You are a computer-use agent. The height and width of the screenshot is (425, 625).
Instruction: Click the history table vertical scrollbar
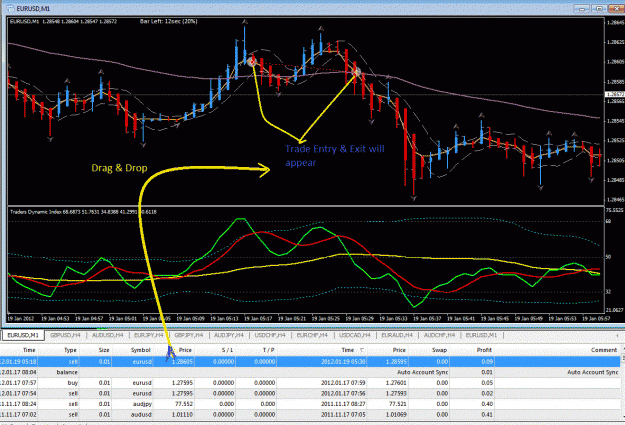(623, 385)
